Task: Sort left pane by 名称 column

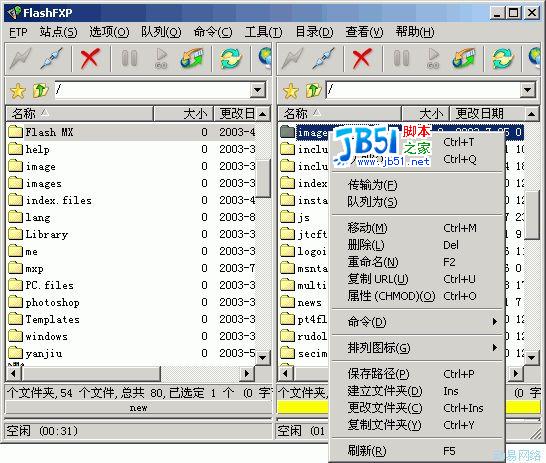Action: pyautogui.click(x=80, y=113)
